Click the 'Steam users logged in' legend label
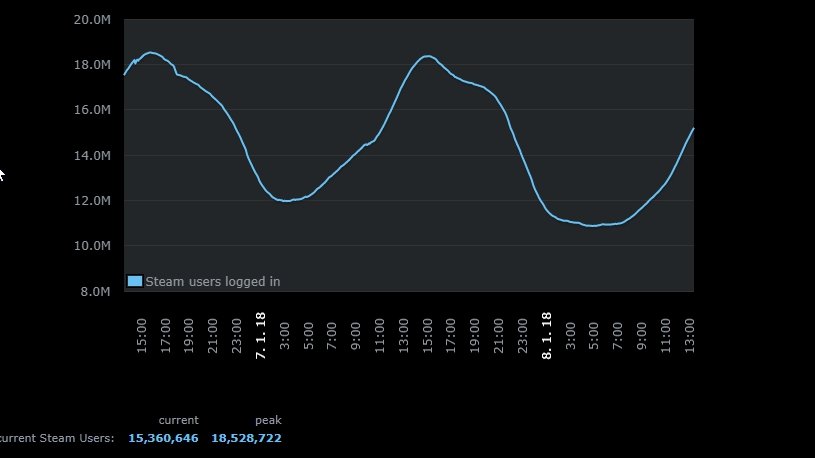This screenshot has width=815, height=458. pos(212,282)
